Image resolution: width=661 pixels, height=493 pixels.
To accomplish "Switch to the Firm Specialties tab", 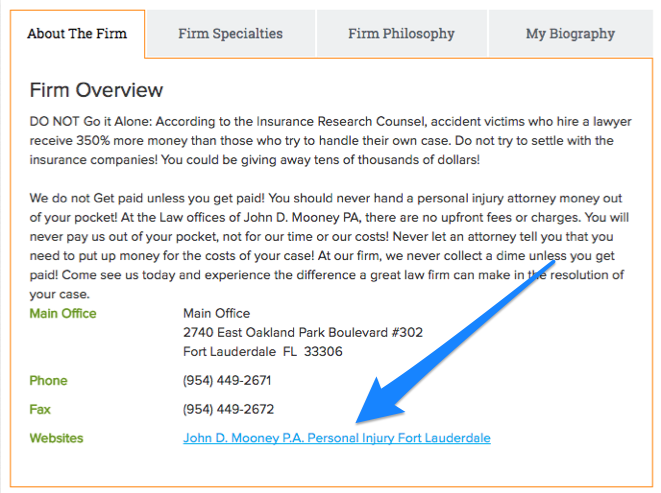I will click(230, 33).
